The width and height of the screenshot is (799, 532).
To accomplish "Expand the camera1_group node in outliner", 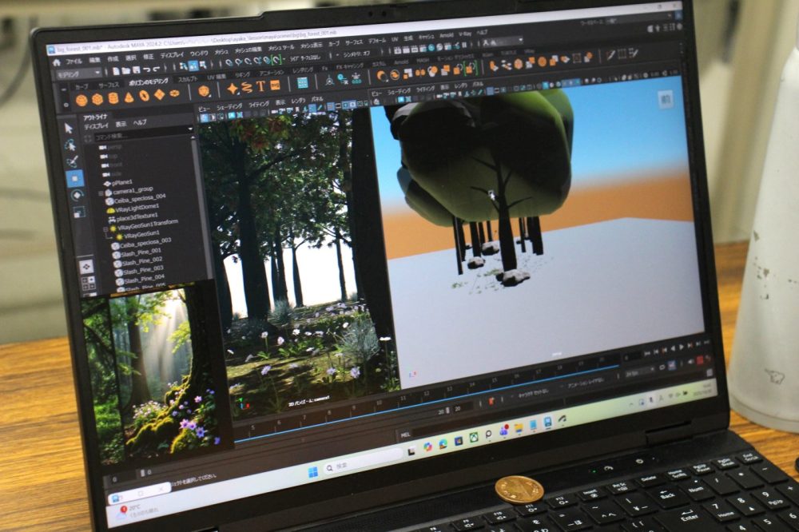I will click(x=101, y=193).
